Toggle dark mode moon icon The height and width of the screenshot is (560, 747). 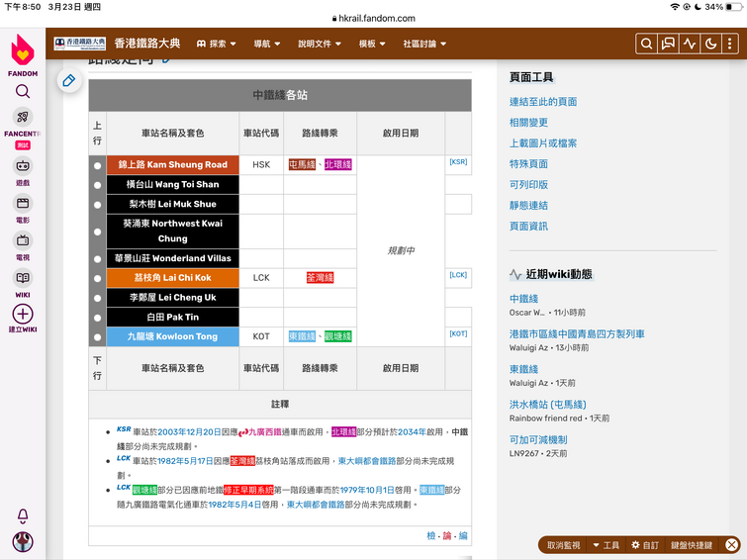[x=710, y=44]
